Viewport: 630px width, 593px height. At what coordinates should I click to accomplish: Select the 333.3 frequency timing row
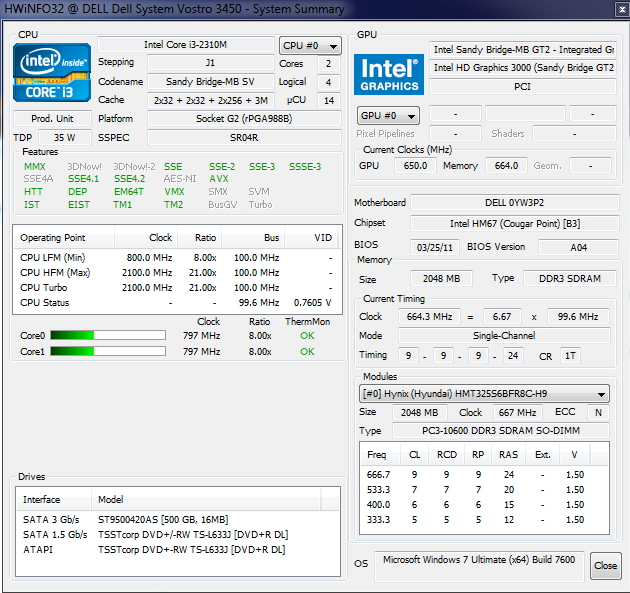click(484, 519)
